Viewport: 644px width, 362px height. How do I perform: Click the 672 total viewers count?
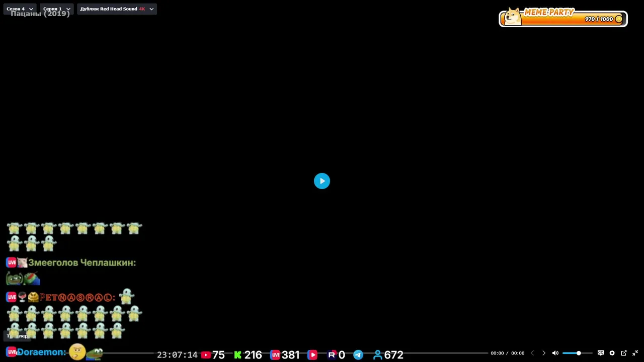point(394,355)
